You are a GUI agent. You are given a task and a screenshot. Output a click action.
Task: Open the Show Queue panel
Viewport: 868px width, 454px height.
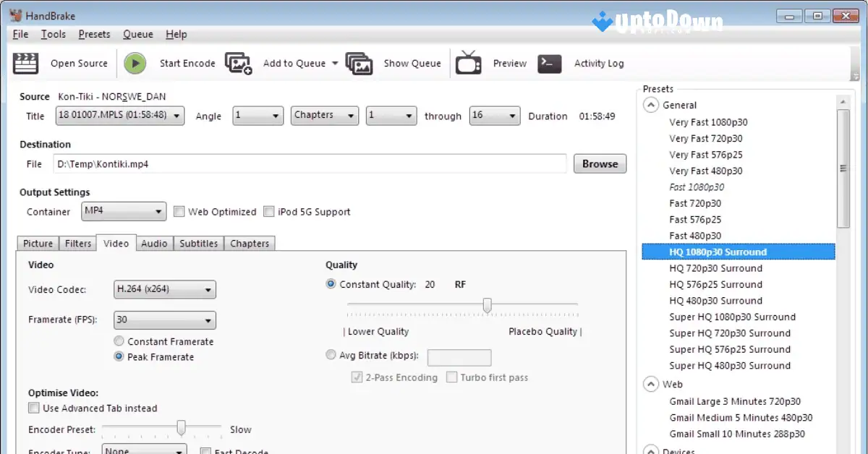[x=359, y=63]
